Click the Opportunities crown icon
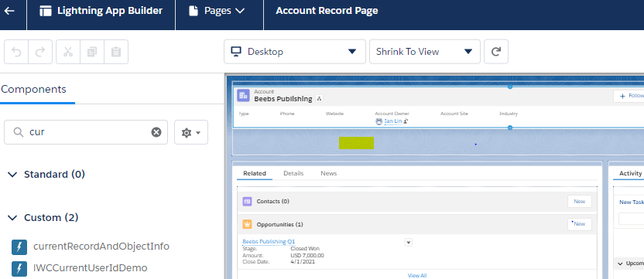Viewport: 644px width, 279px height. pos(247,224)
